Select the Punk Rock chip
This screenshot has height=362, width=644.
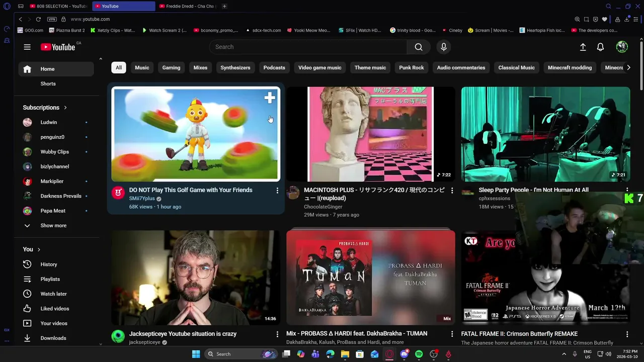412,67
